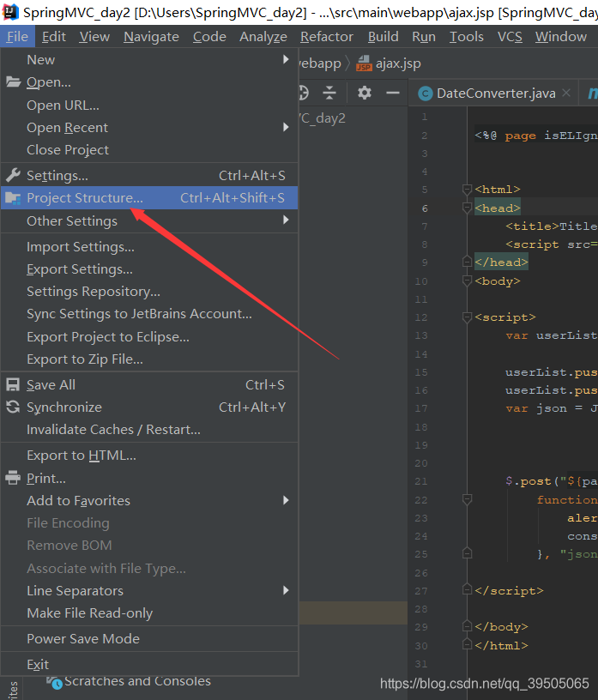Open the Build menu

384,37
